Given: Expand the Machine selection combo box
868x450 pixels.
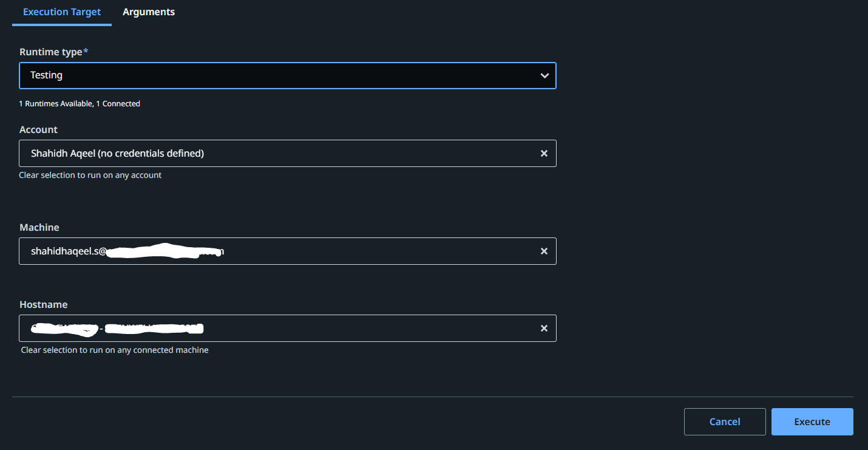Looking at the screenshot, I should click(x=364, y=251).
